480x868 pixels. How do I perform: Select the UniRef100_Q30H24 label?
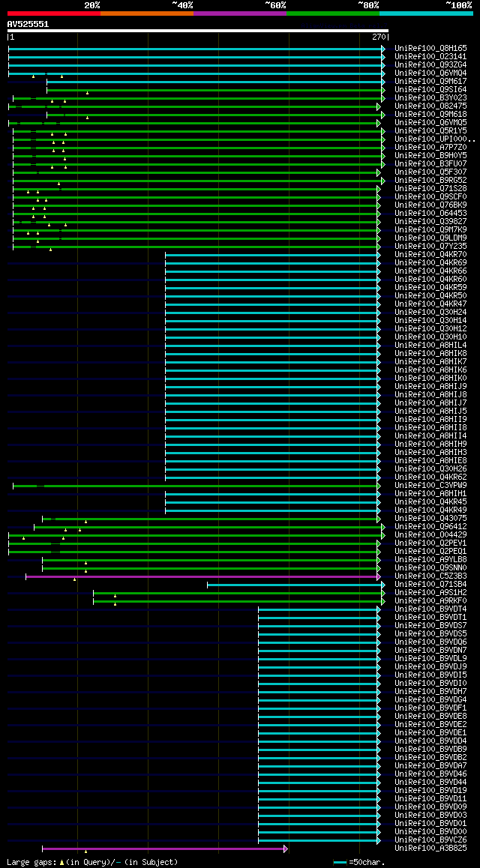(x=430, y=313)
